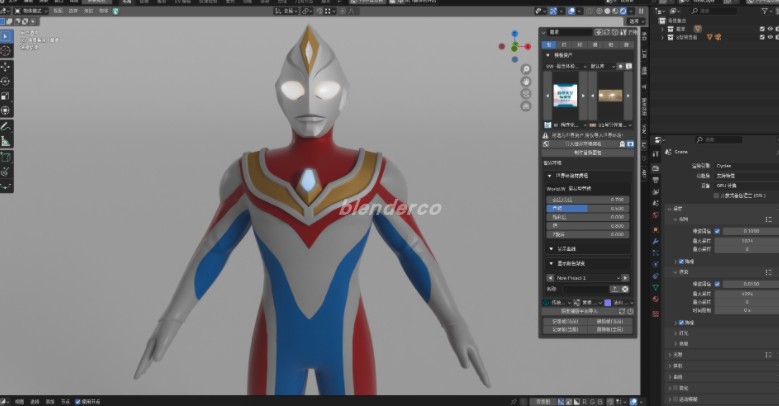Screen dimensions: 779x406
Task: Open the New Preset 1 dropdown
Action: click(x=588, y=278)
